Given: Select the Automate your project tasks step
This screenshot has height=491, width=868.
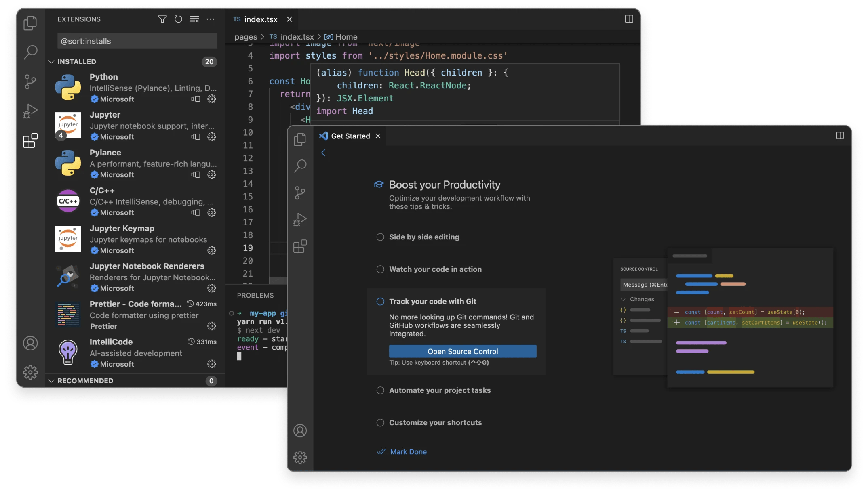Looking at the screenshot, I should (x=439, y=390).
